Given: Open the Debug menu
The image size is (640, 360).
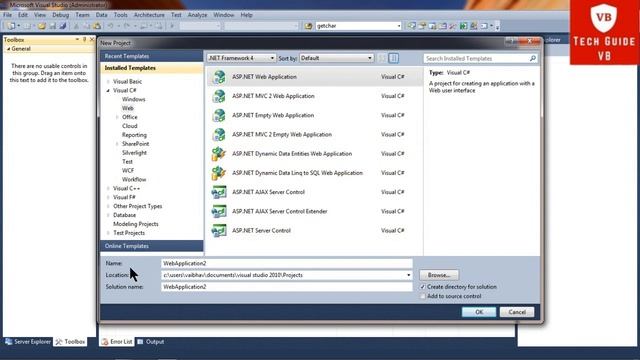Looking at the screenshot, I should click(x=60, y=15).
